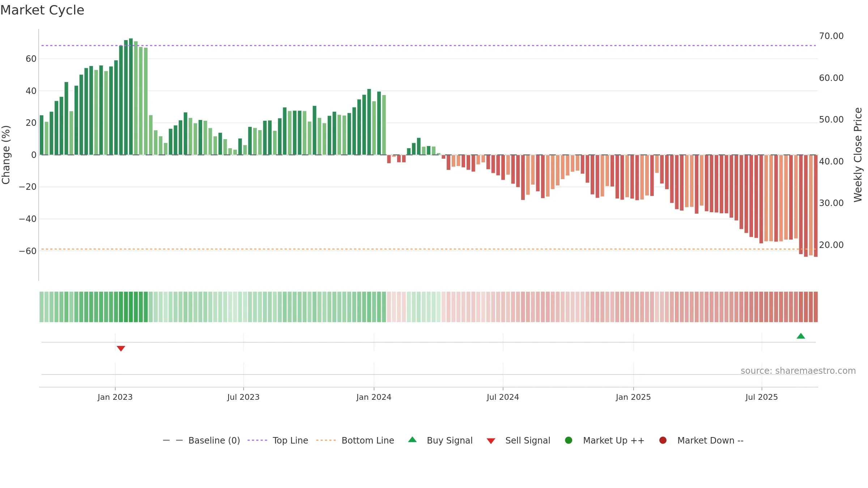868x488 pixels.
Task: Click the Jul 2023 x-axis label
Action: click(243, 397)
